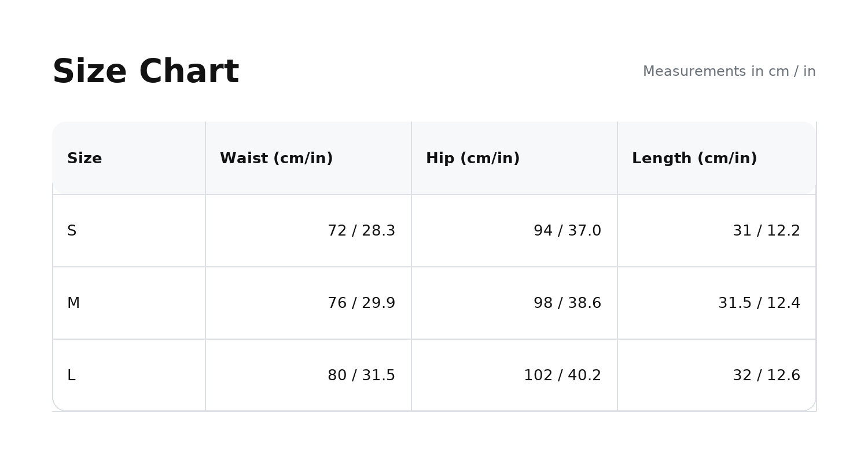This screenshot has height=463, width=868.
Task: Click the word 'Chart' in the title
Action: 189,72
